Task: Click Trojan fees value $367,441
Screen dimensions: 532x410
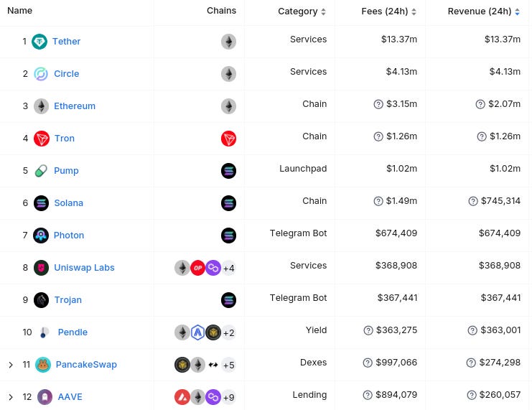Action: coord(397,298)
